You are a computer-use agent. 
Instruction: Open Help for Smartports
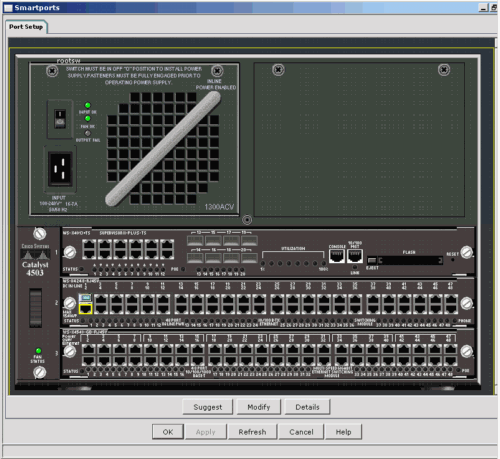click(x=343, y=432)
